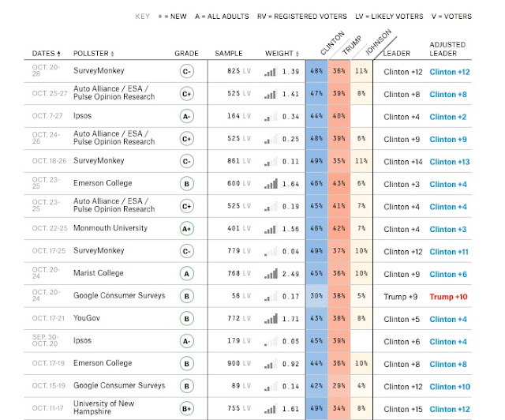Screen dimensions: 505x420
Task: Click the ADJUSTED LEADER column header
Action: pos(447,49)
